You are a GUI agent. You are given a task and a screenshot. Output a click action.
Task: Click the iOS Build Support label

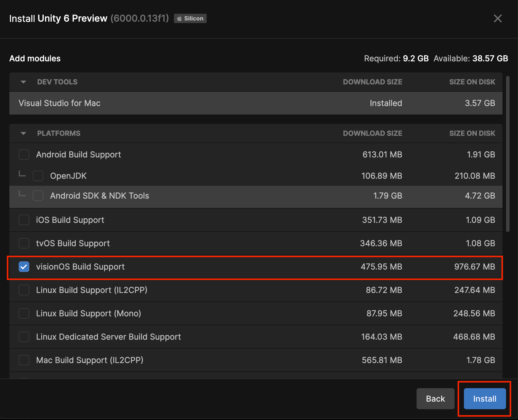[x=70, y=220]
